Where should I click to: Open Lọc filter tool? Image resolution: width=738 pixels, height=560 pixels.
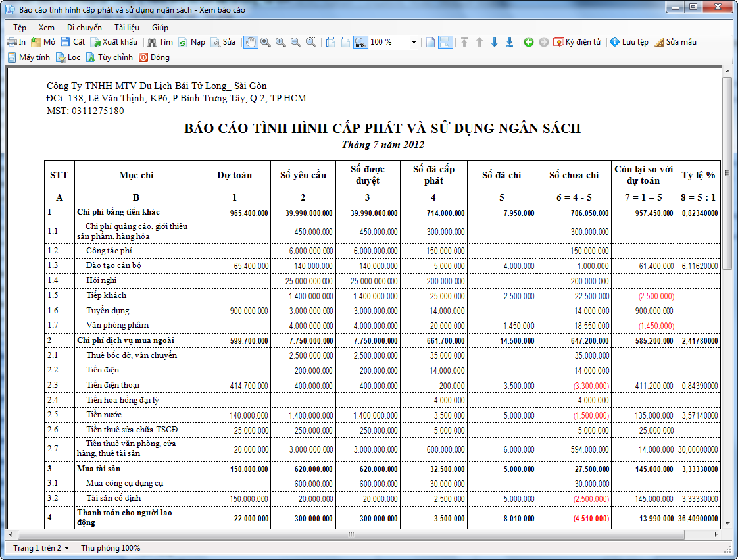coord(68,57)
